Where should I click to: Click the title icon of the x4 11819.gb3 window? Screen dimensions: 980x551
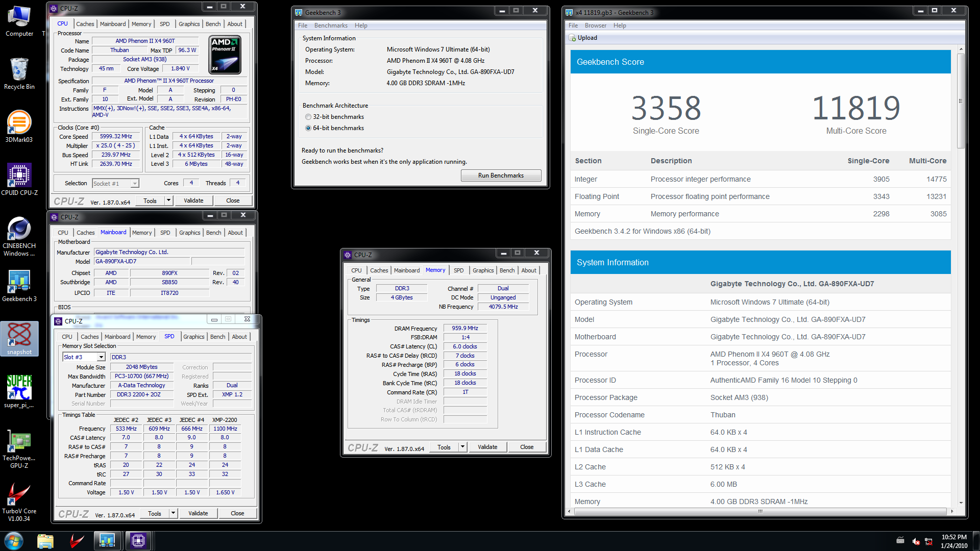(x=570, y=12)
